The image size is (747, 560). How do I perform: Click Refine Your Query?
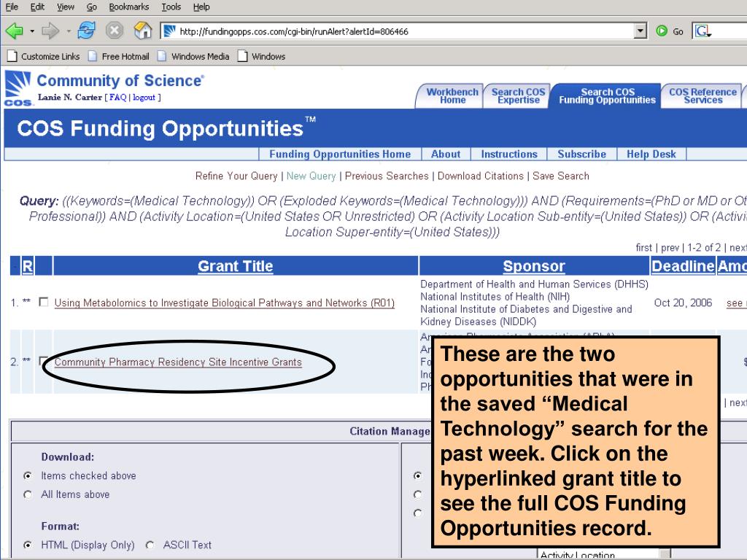tap(236, 176)
